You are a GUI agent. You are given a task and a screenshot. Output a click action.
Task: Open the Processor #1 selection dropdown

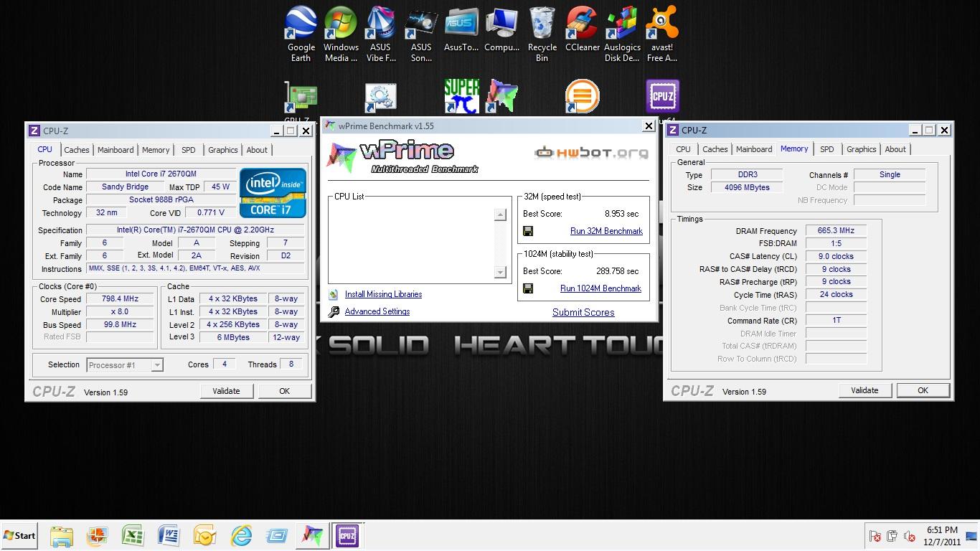(125, 365)
